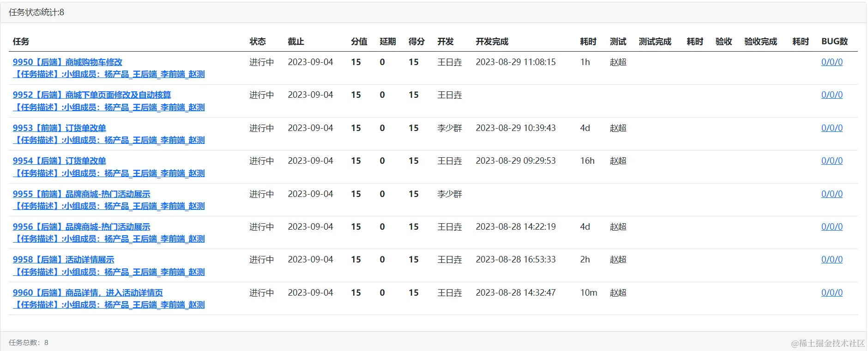Click the 测试 column header
Image resolution: width=868 pixels, height=351 pixels.
(x=618, y=42)
